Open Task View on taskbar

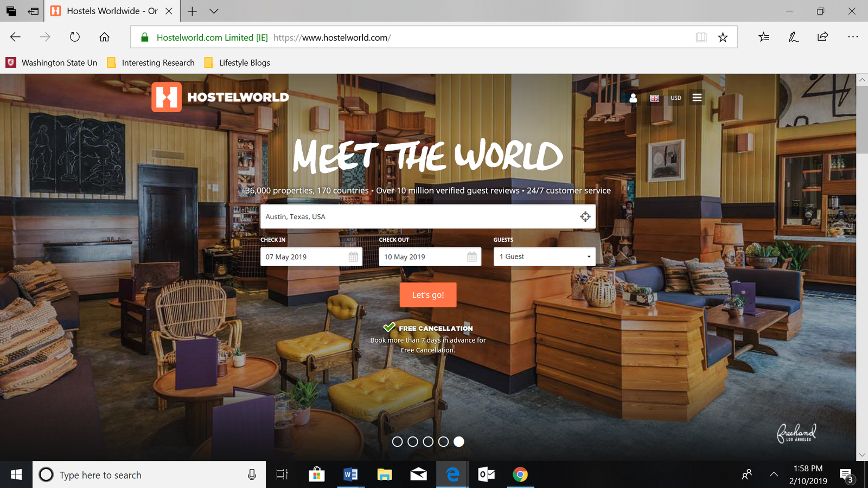(x=282, y=474)
